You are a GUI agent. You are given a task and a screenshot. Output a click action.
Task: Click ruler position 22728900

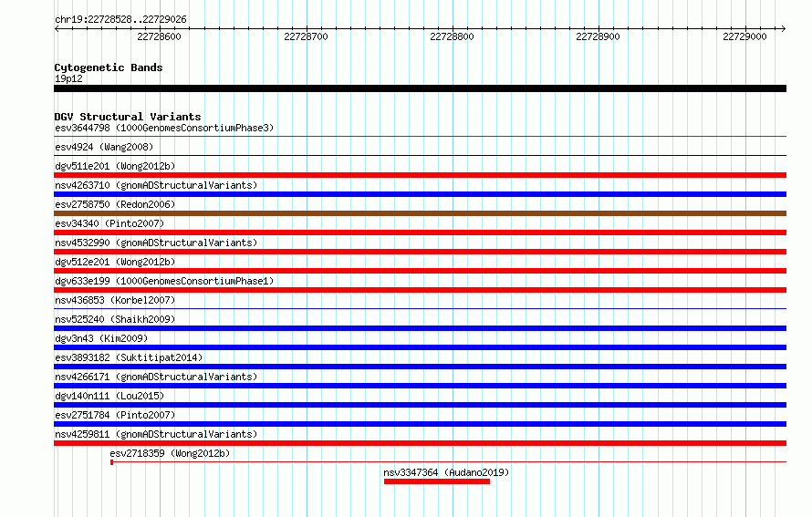click(599, 36)
